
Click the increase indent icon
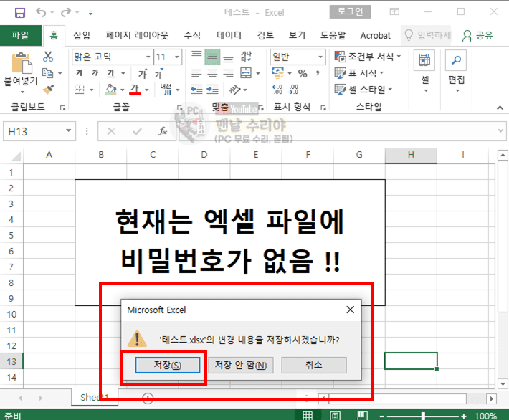point(212,90)
